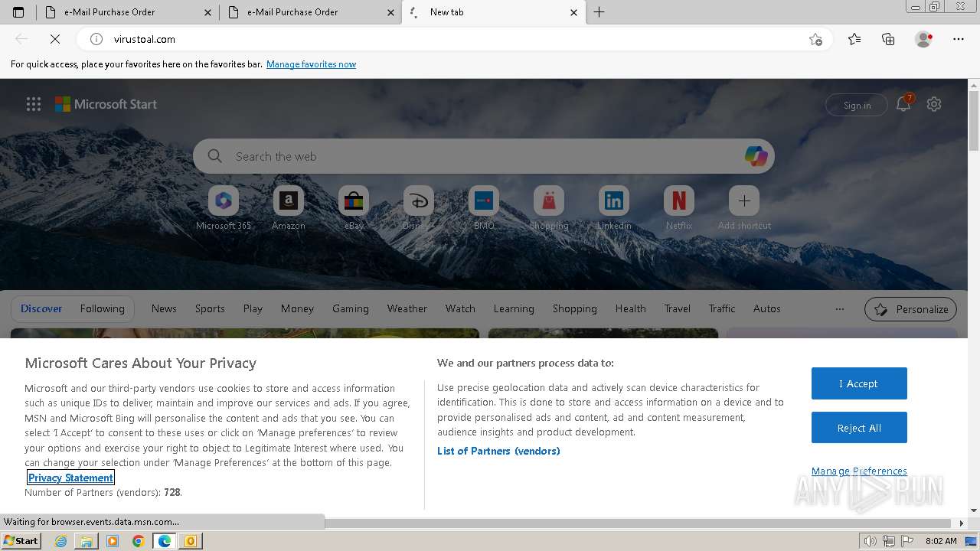Image resolution: width=980 pixels, height=551 pixels.
Task: Click the search magnifier icon
Action: 215,156
